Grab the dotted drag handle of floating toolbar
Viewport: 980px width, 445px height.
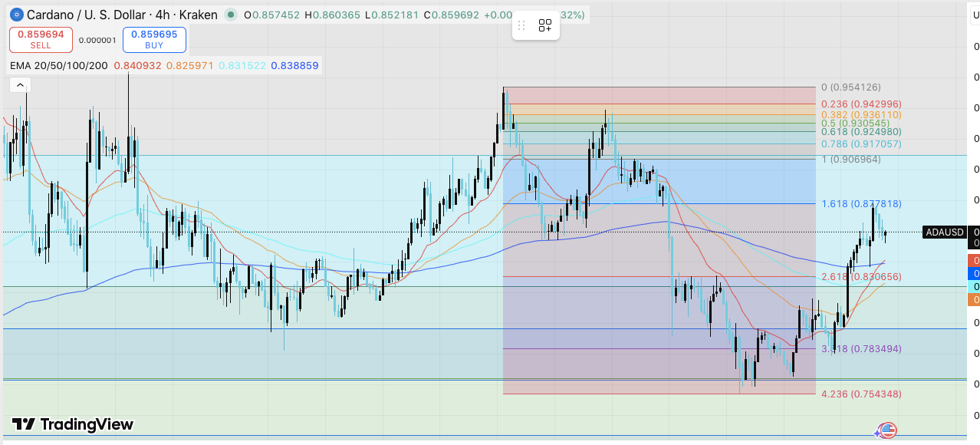point(522,26)
